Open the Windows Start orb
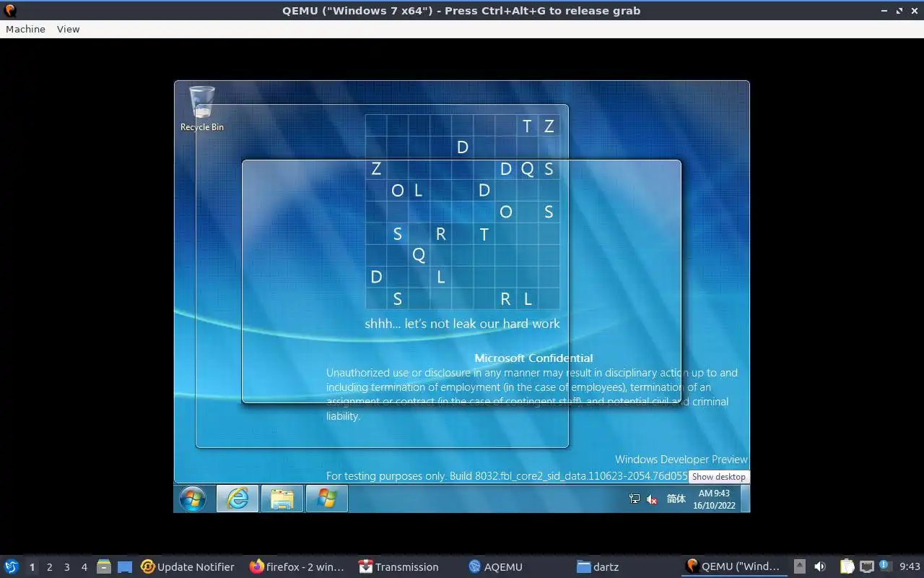The width and height of the screenshot is (924, 578). click(x=193, y=499)
